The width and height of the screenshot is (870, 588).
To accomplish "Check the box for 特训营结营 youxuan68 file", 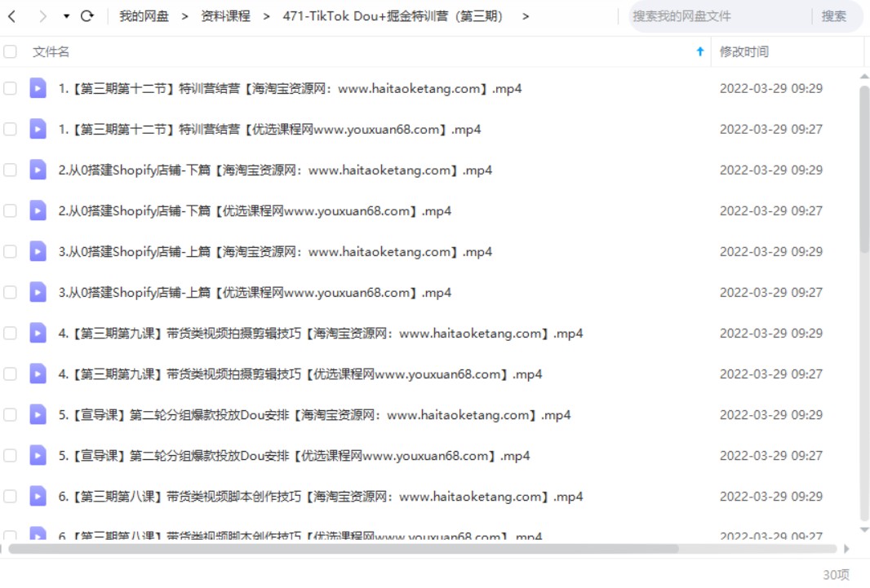I will (10, 129).
